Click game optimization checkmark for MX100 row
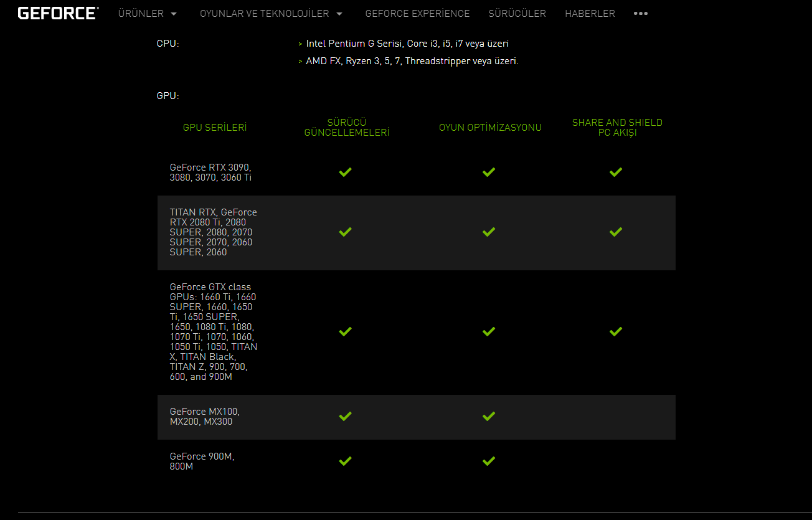This screenshot has width=812, height=520. [489, 416]
